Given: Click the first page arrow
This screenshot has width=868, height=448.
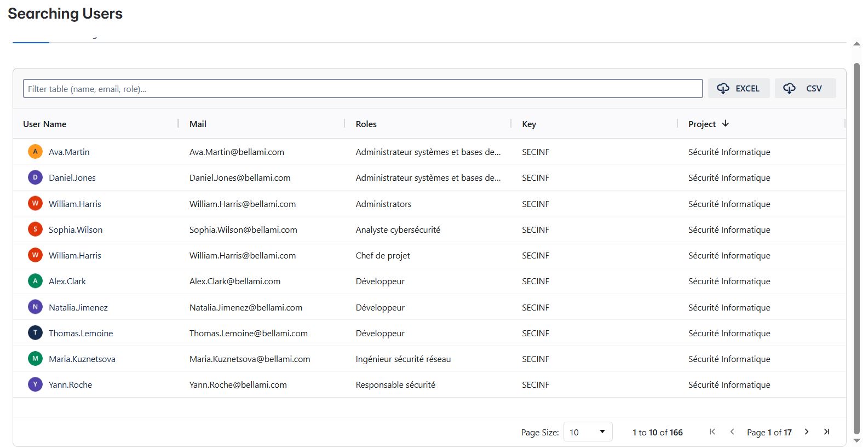Looking at the screenshot, I should [x=712, y=432].
